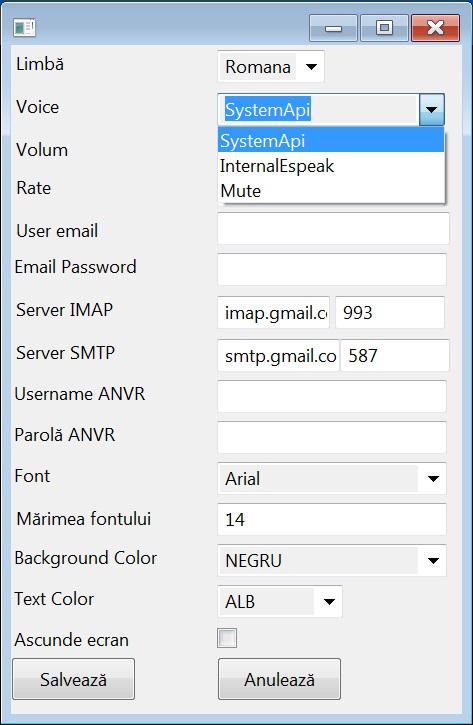Toggle the Ascunde ecran checkbox

coord(227,638)
